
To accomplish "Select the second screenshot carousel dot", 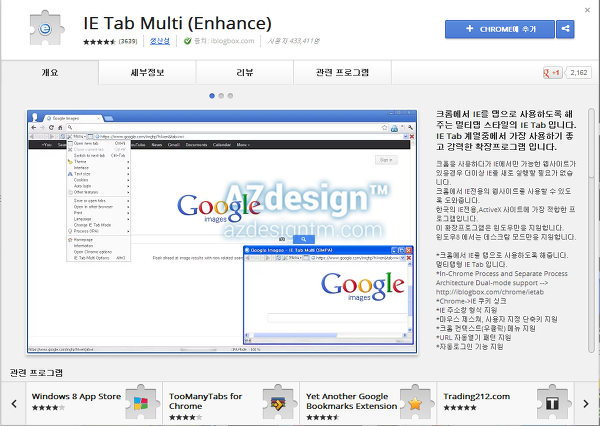I will (221, 96).
